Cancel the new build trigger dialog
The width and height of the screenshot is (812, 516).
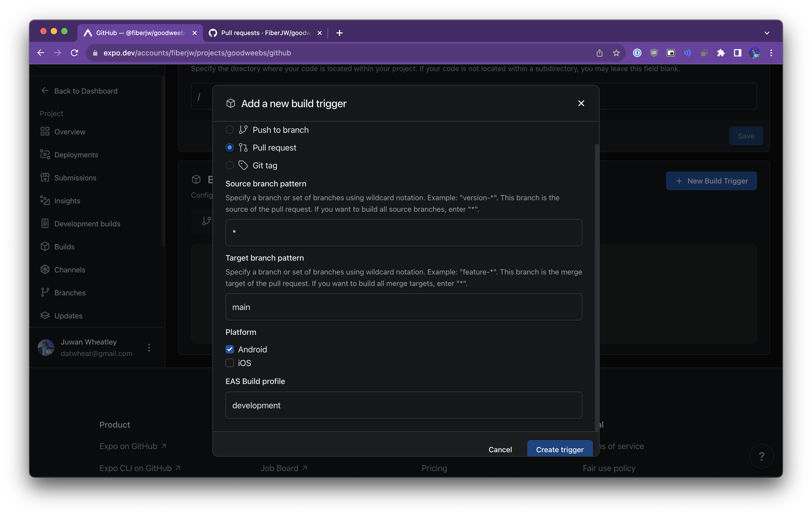pyautogui.click(x=500, y=450)
